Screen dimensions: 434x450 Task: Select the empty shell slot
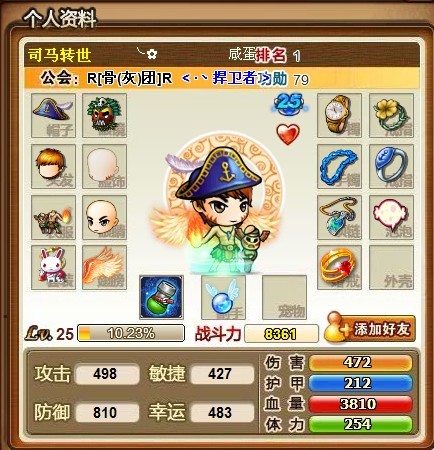(391, 267)
